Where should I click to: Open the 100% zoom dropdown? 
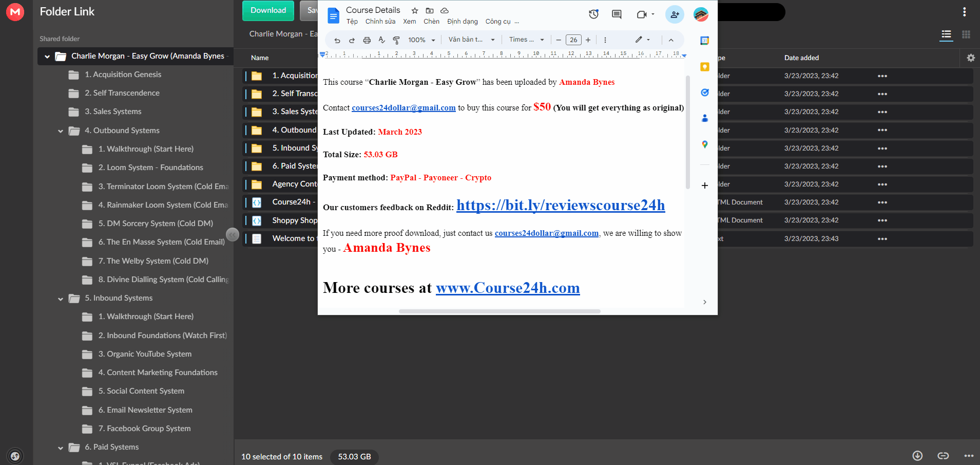click(x=421, y=40)
